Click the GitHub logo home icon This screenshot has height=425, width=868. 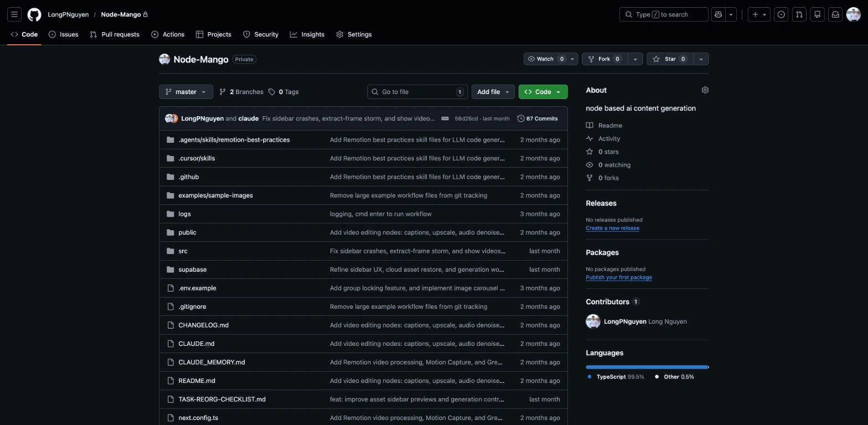[34, 14]
